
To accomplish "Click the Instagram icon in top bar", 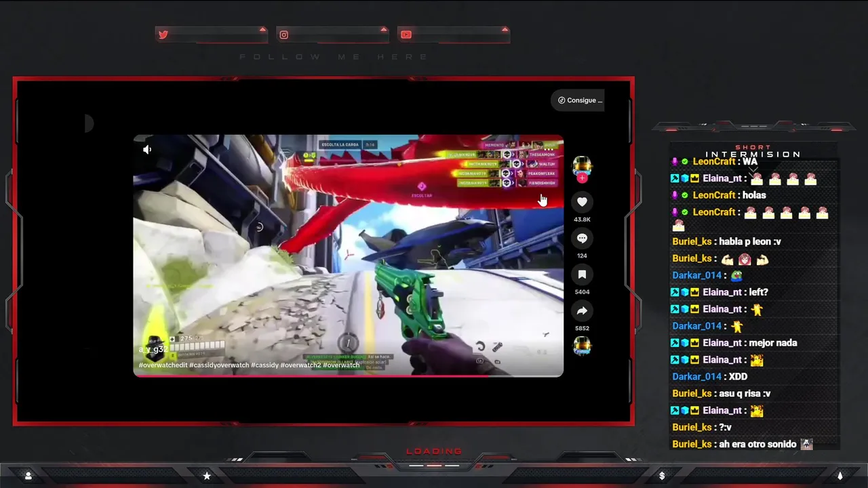I will pyautogui.click(x=284, y=35).
